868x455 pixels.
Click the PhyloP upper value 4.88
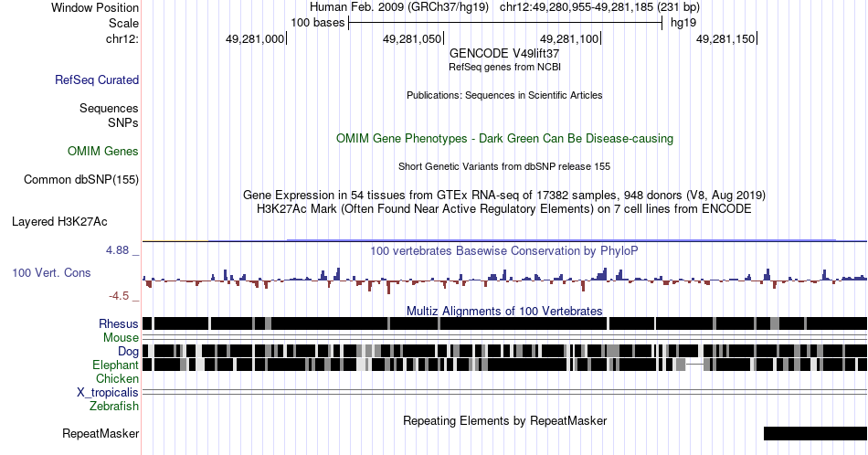[x=117, y=250]
